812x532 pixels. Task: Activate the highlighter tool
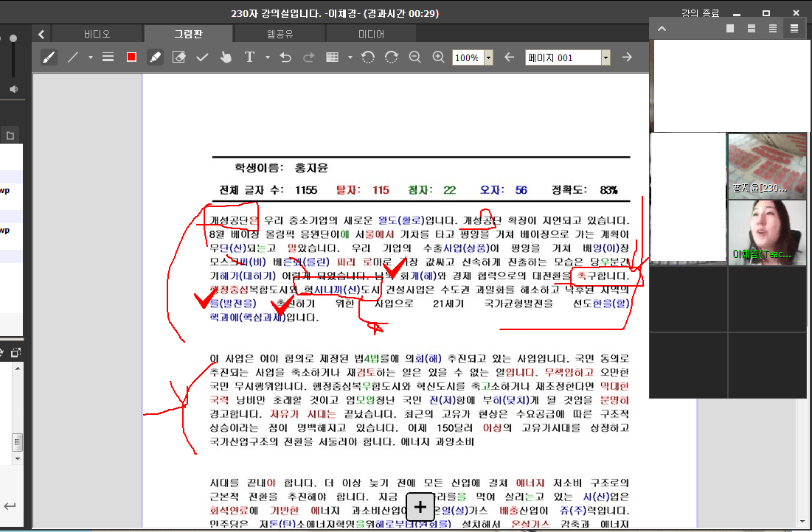[155, 57]
